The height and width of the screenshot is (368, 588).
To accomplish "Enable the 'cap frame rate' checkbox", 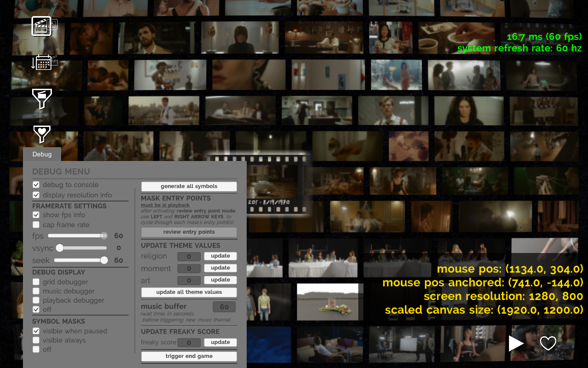I will [x=36, y=225].
